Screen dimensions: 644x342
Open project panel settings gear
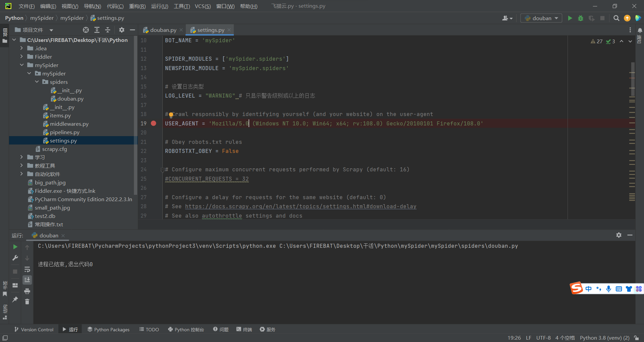pos(122,30)
